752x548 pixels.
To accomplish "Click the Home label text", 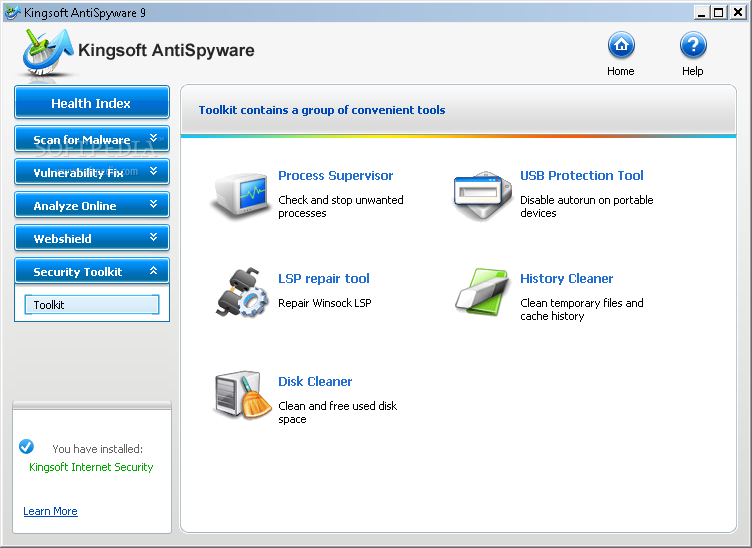I will pyautogui.click(x=621, y=71).
